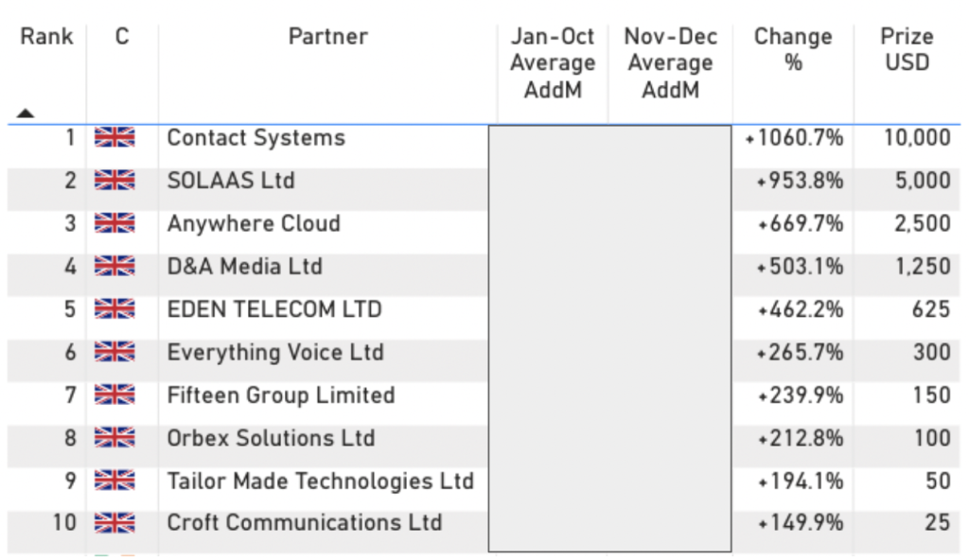Click the sort arrow under Rank header
This screenshot has width=969, height=560.
click(26, 113)
